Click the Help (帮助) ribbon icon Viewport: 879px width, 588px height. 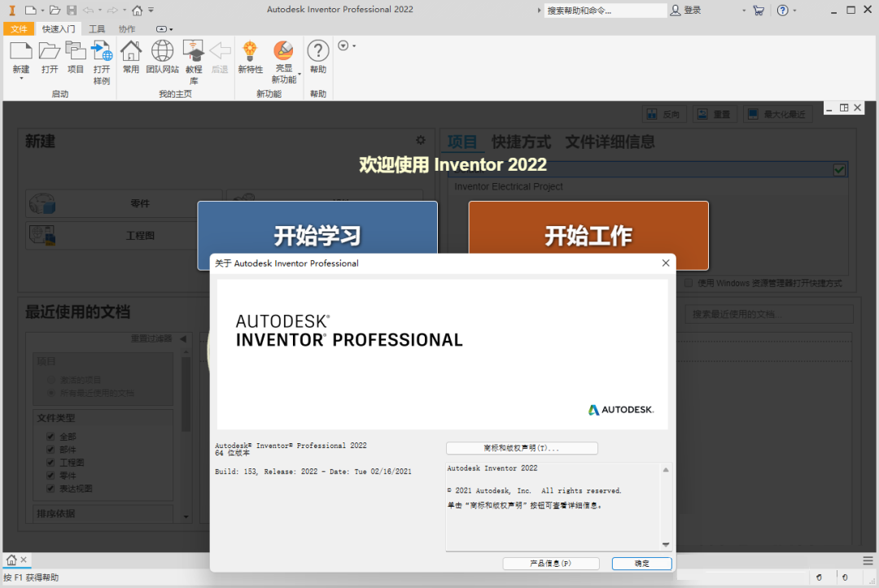318,51
